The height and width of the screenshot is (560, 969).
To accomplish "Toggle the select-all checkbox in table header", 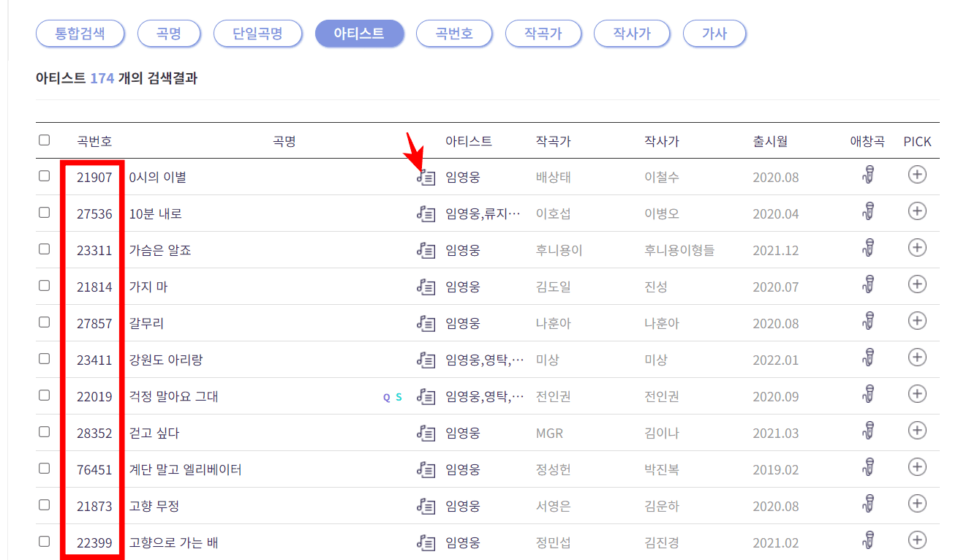I will (x=45, y=140).
